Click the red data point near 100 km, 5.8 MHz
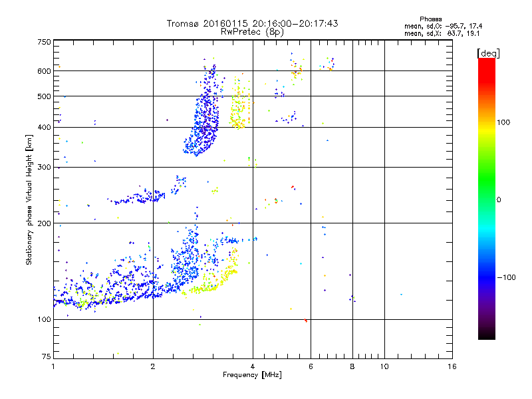 (x=306, y=321)
